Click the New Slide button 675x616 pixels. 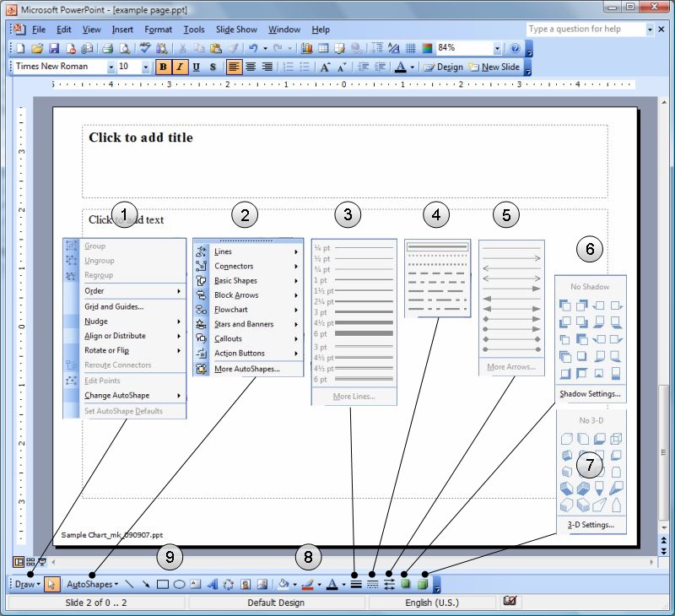point(495,68)
